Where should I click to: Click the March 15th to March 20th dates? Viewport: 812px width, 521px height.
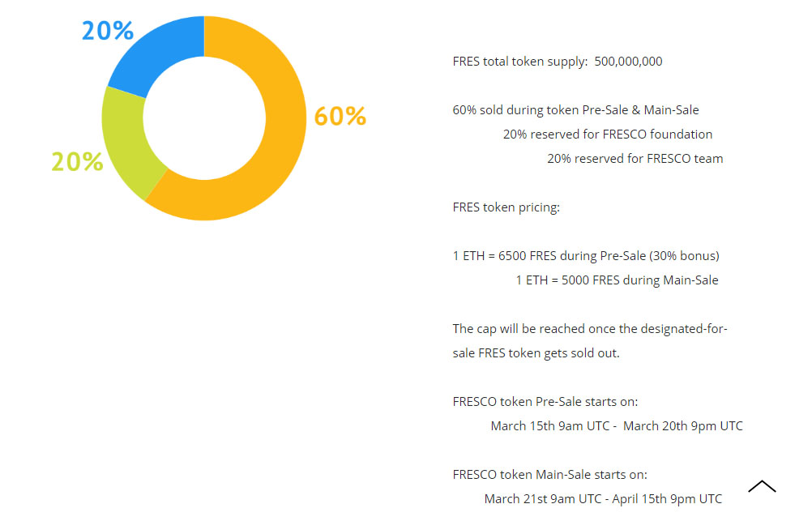(x=616, y=426)
